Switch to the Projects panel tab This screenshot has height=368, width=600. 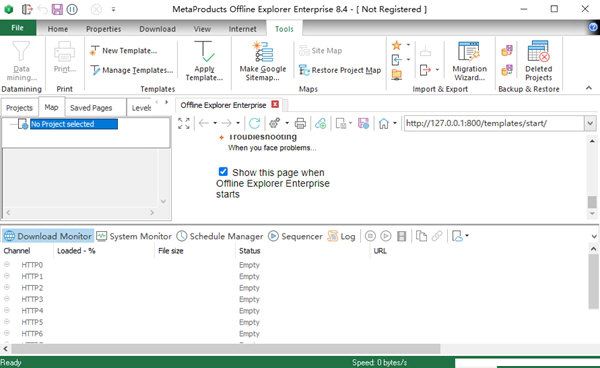(x=19, y=108)
